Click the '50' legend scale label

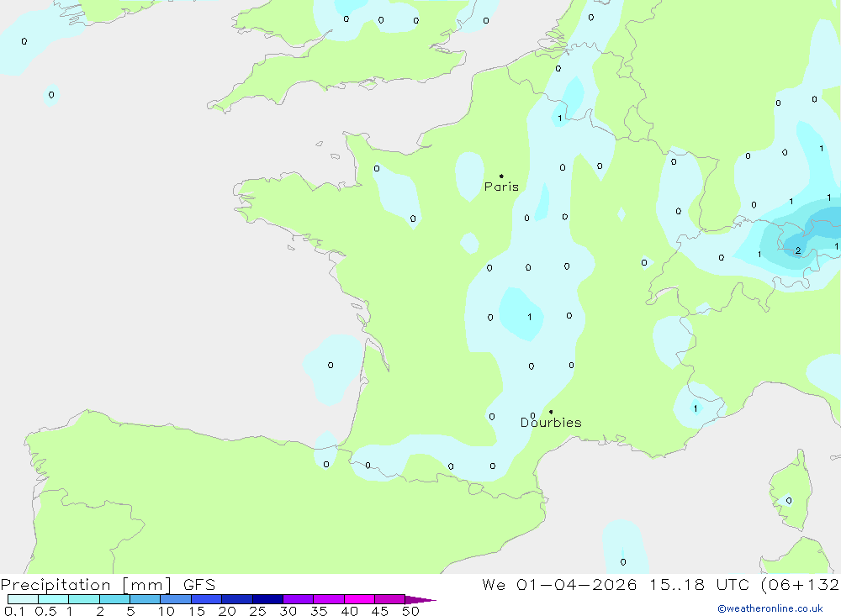[x=410, y=611]
